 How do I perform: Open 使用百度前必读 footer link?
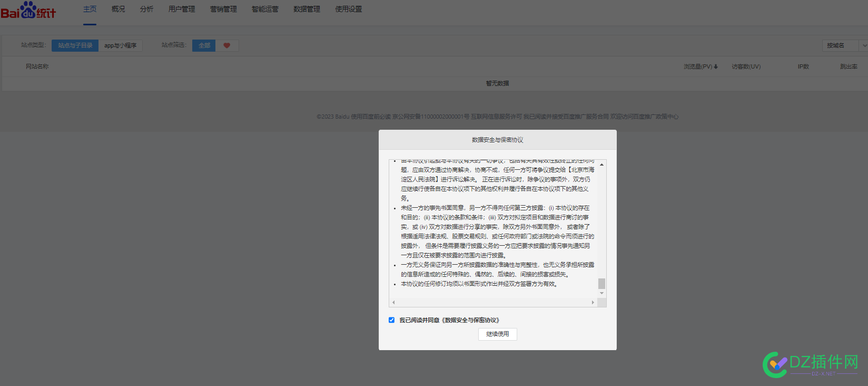pyautogui.click(x=371, y=117)
